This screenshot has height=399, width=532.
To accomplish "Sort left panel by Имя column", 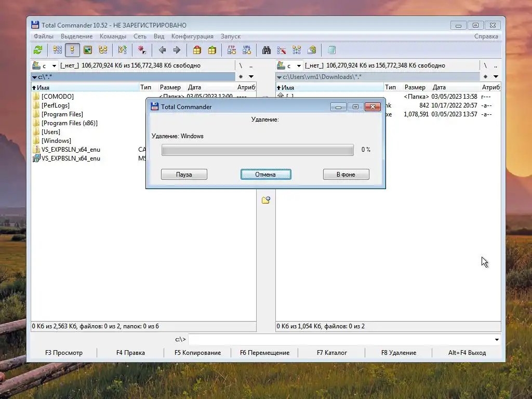I will coord(85,87).
